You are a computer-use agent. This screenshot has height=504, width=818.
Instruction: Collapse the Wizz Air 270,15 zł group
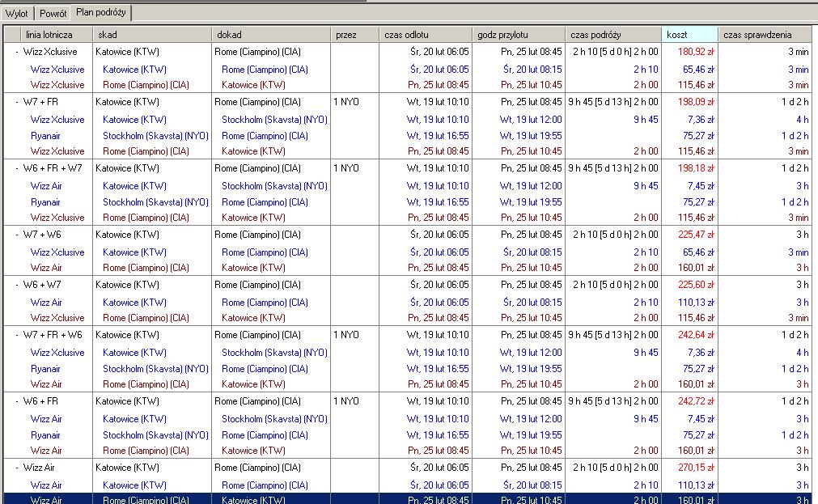coord(17,468)
